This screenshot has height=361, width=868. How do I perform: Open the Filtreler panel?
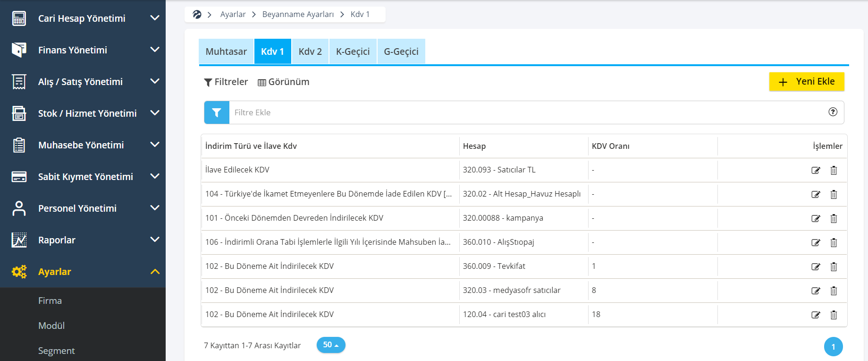(x=226, y=82)
